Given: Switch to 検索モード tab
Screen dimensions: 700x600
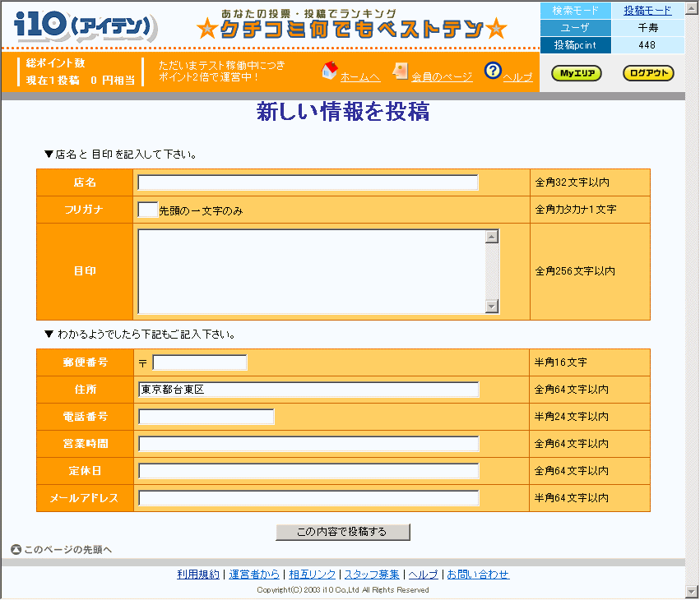Looking at the screenshot, I should (x=576, y=11).
